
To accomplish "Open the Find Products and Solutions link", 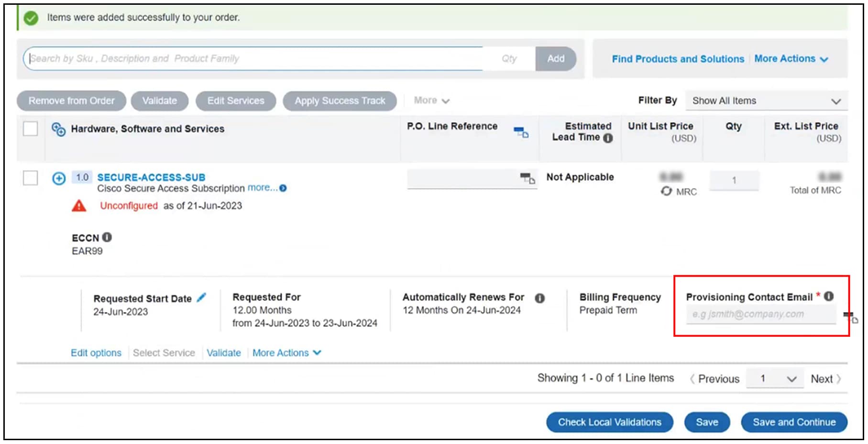I will 678,59.
